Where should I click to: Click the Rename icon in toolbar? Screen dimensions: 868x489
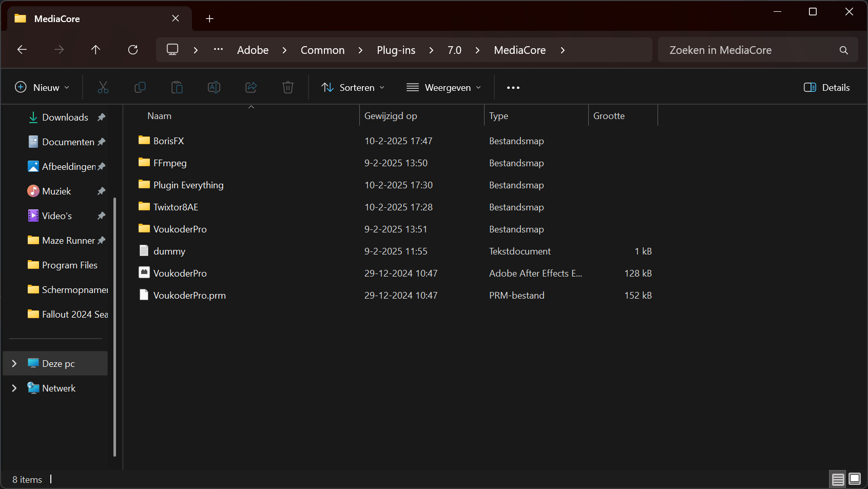[x=214, y=88]
